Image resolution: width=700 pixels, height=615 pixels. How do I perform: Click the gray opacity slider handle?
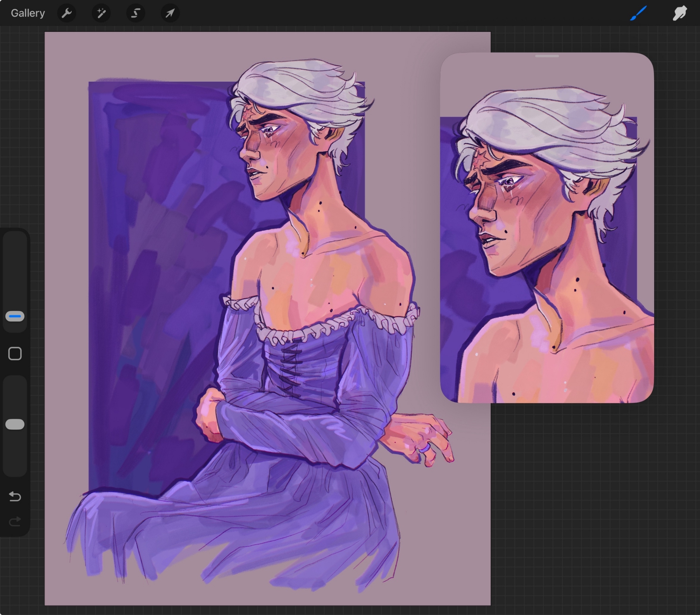15,424
